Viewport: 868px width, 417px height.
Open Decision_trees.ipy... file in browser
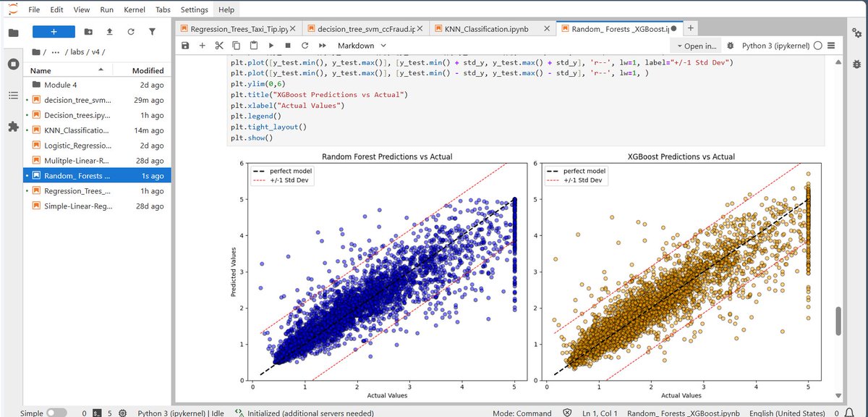[96, 115]
